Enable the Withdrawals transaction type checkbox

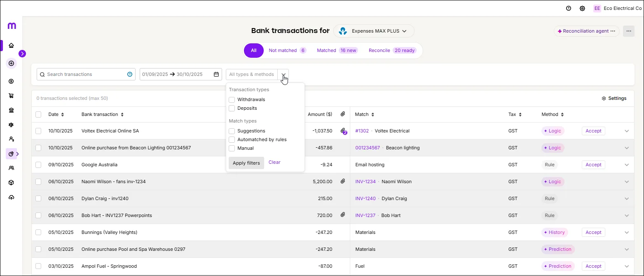tap(232, 99)
